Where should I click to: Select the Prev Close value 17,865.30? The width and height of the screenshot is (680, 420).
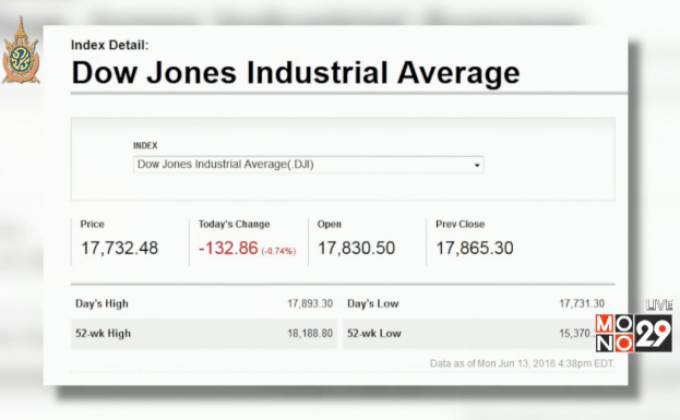pyautogui.click(x=475, y=248)
